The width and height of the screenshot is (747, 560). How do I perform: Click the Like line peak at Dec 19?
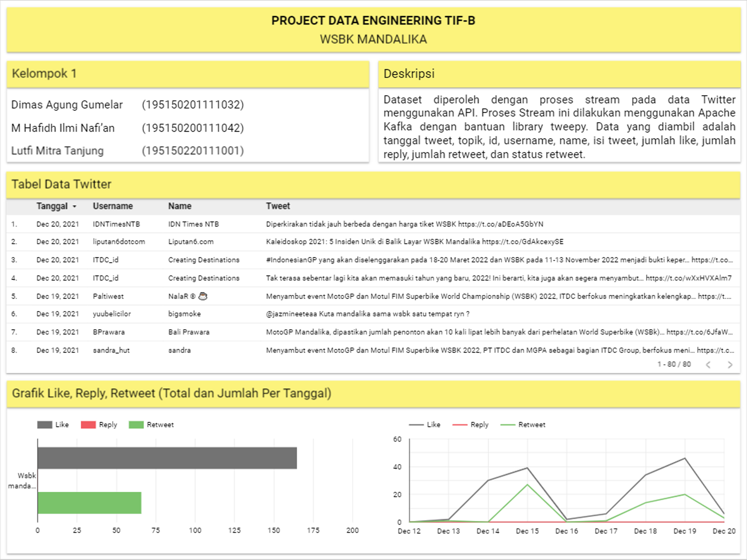(685, 458)
